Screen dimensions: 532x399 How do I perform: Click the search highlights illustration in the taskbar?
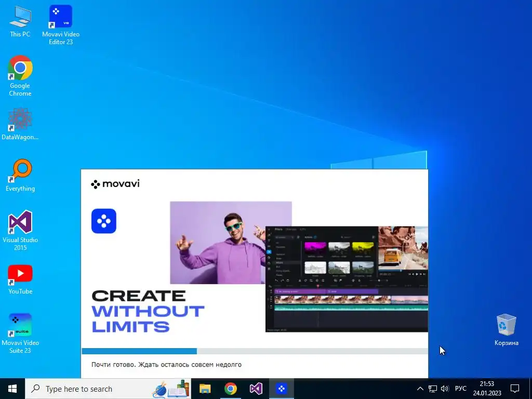(171, 389)
